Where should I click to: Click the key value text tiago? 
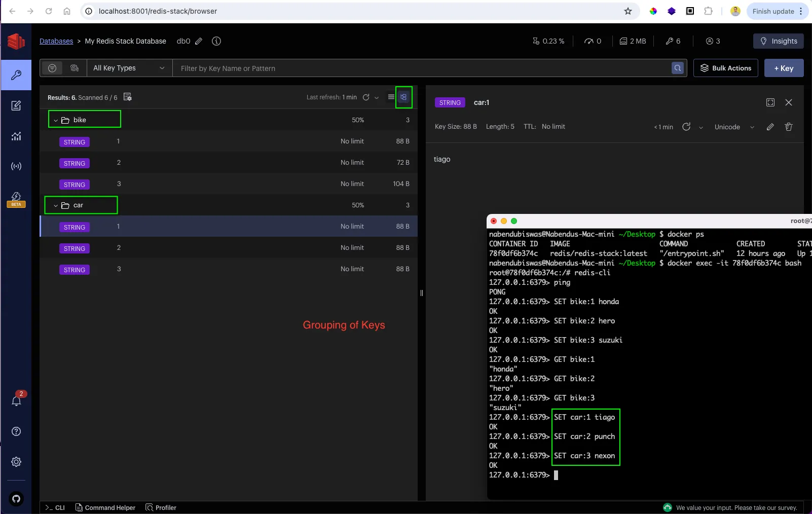[x=442, y=159]
